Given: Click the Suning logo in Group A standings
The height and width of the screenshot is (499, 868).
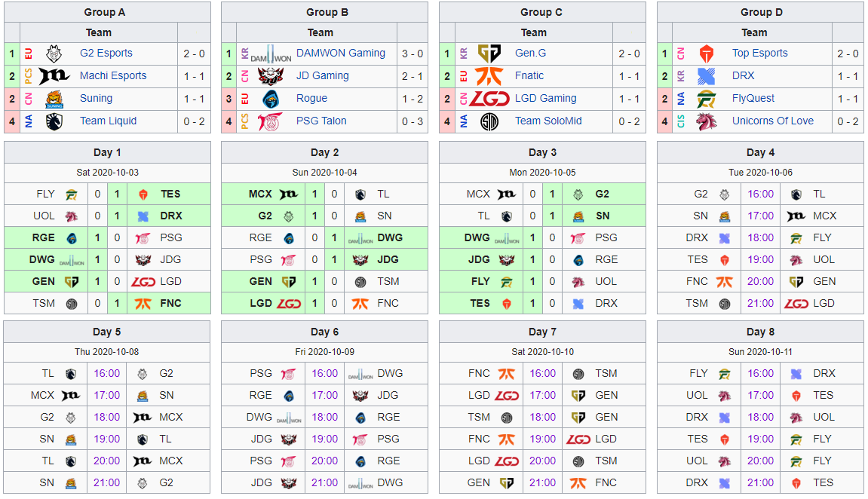Looking at the screenshot, I should tap(54, 99).
